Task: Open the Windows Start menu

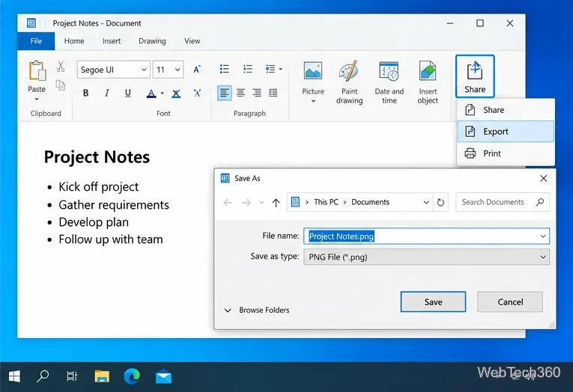Action: [14, 376]
